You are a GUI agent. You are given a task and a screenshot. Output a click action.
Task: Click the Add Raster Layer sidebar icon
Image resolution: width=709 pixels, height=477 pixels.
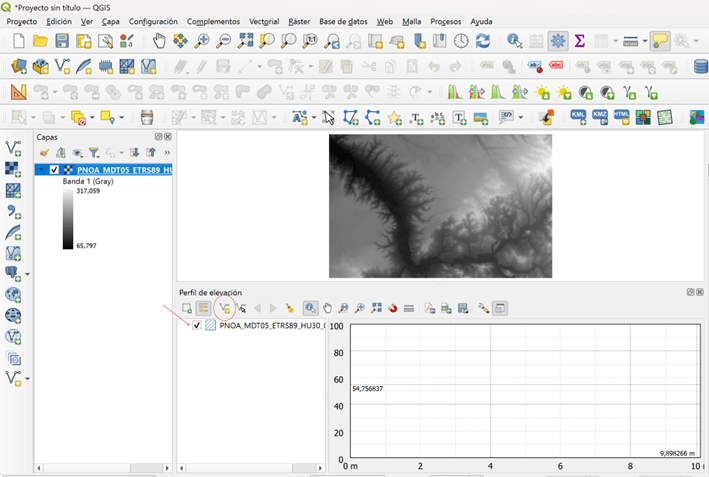point(13,169)
